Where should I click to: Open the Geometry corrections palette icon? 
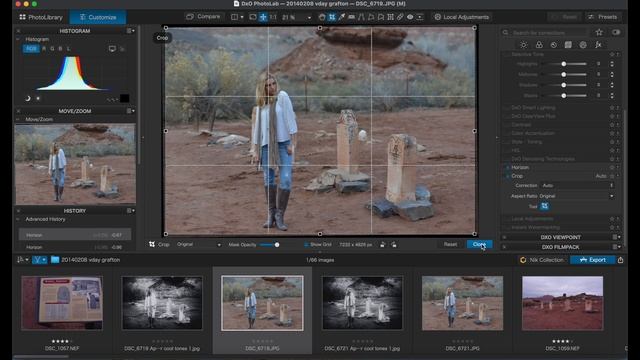[x=568, y=44]
